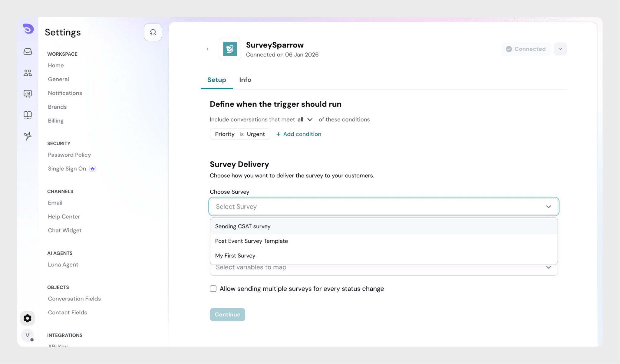Select Sending CSAT survey option
The image size is (620, 364).
tap(243, 226)
